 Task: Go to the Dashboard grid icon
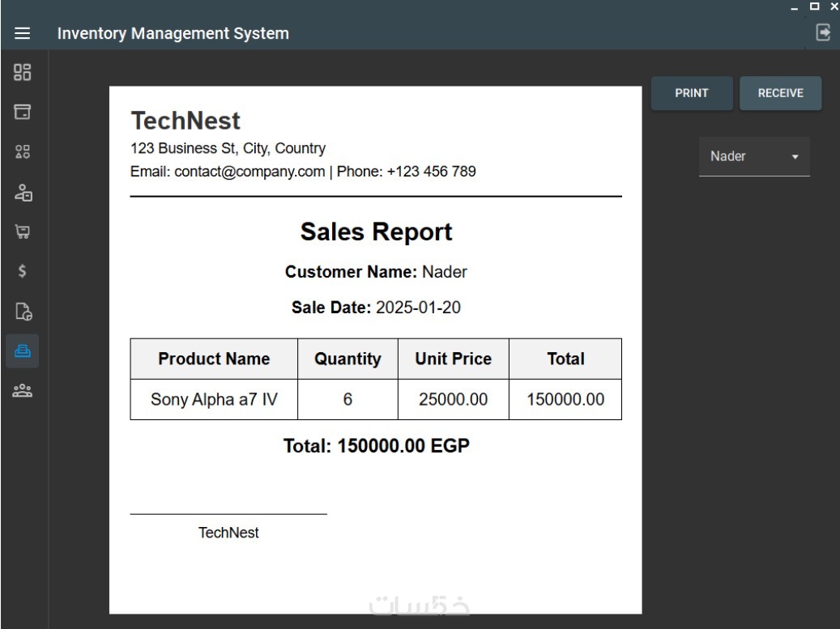(23, 72)
